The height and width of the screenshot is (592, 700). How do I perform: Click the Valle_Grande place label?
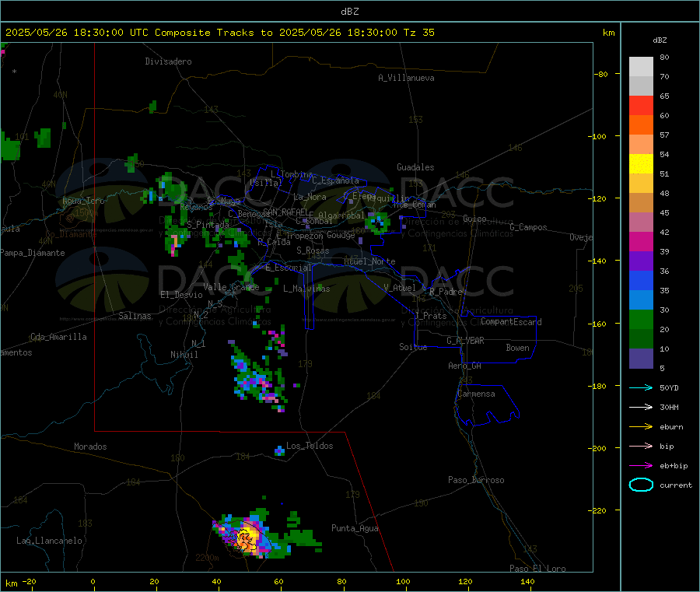coord(231,287)
